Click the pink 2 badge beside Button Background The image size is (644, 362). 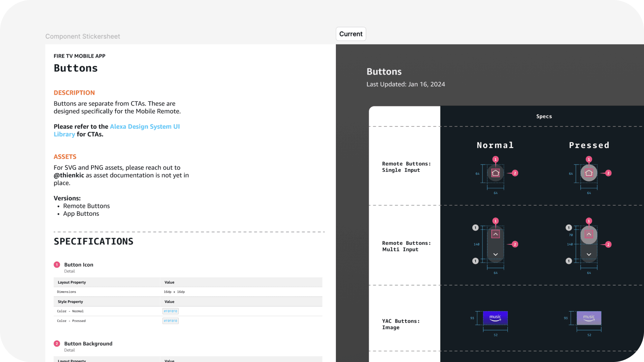click(57, 344)
